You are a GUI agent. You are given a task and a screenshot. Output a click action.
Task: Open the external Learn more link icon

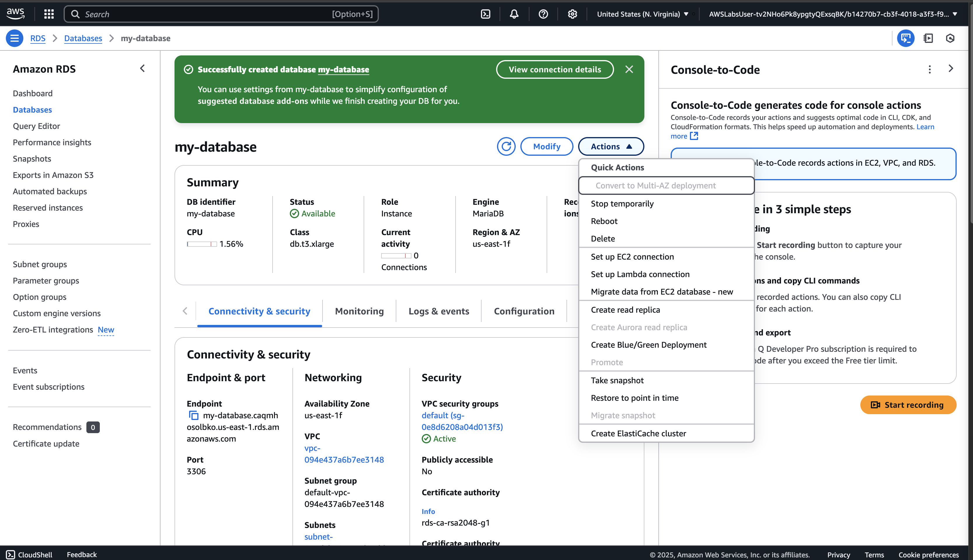(x=694, y=136)
